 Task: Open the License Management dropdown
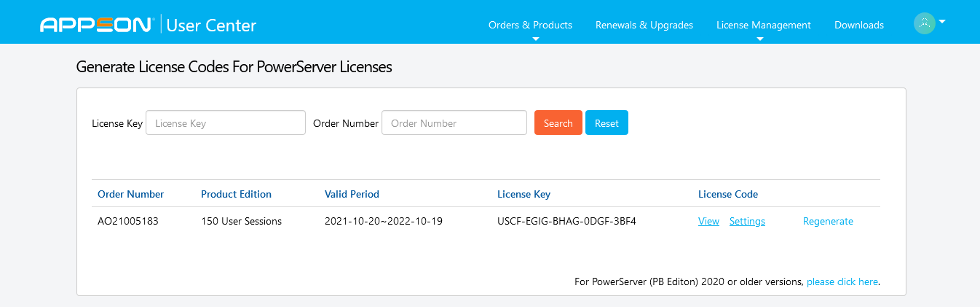click(x=763, y=26)
